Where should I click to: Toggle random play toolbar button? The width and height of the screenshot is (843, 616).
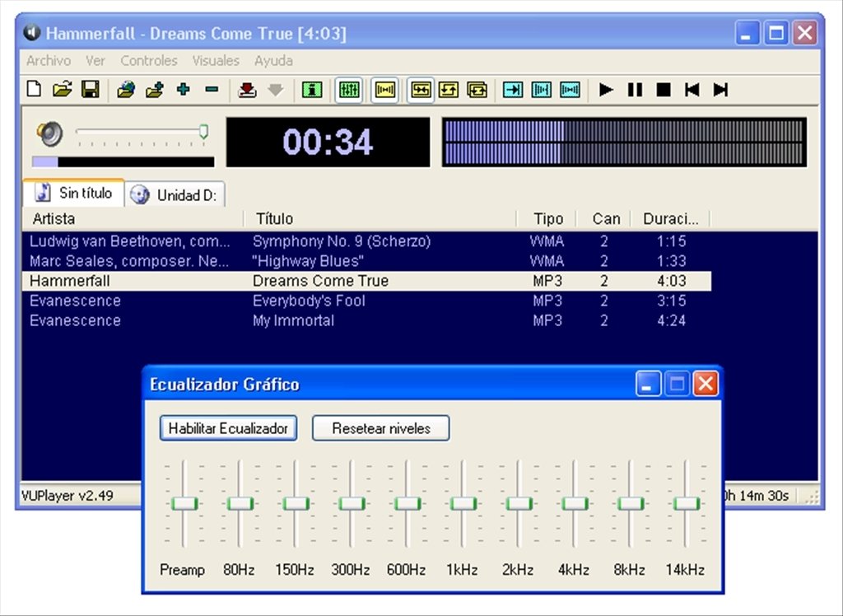[421, 89]
